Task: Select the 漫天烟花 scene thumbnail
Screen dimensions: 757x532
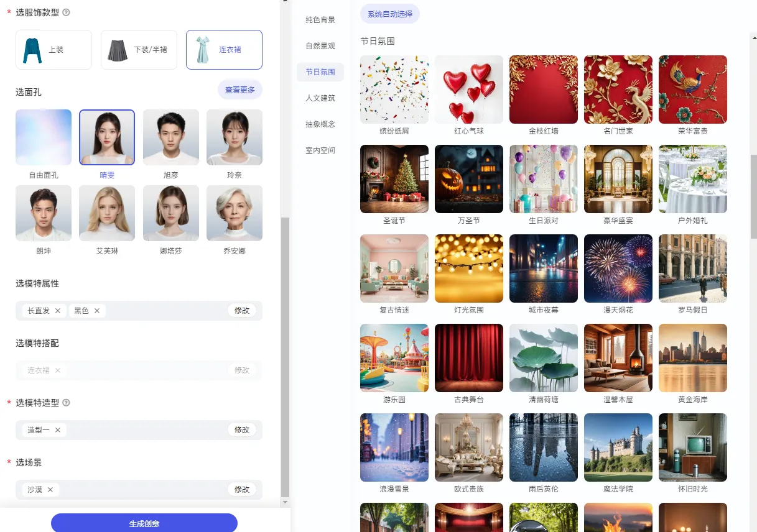Action: click(x=618, y=268)
